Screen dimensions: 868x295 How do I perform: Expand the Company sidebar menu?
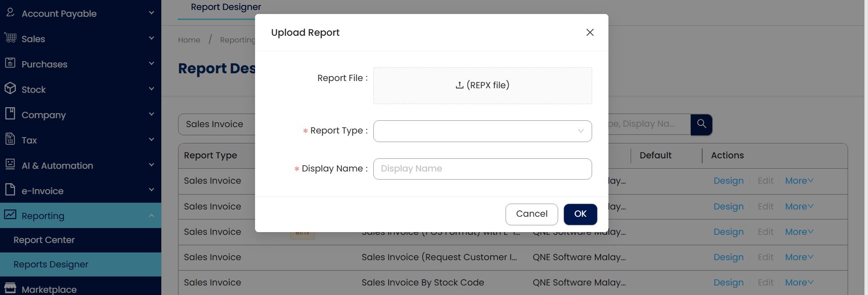pyautogui.click(x=151, y=114)
